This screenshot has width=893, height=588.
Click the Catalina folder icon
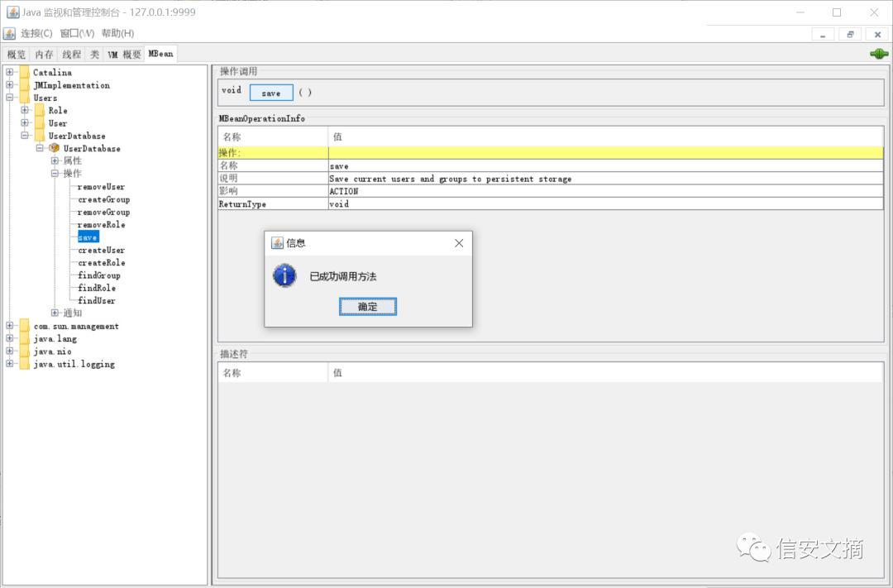tap(25, 72)
